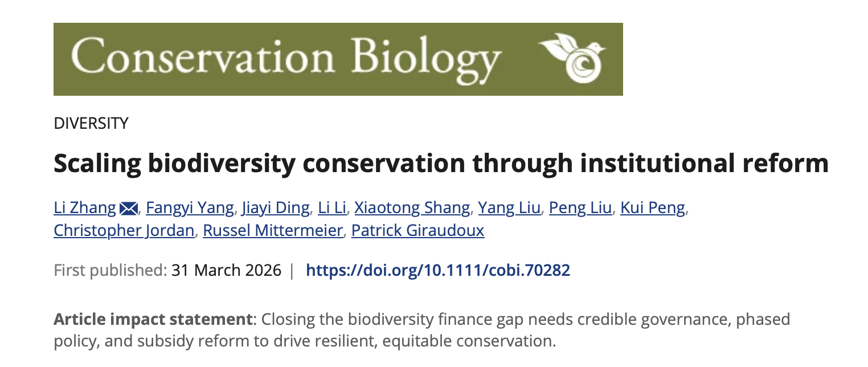
Task: Select author Kui Peng
Action: pos(653,209)
